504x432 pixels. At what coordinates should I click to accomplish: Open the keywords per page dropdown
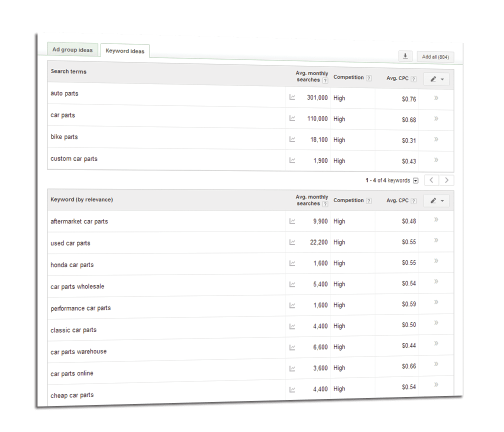pyautogui.click(x=415, y=180)
